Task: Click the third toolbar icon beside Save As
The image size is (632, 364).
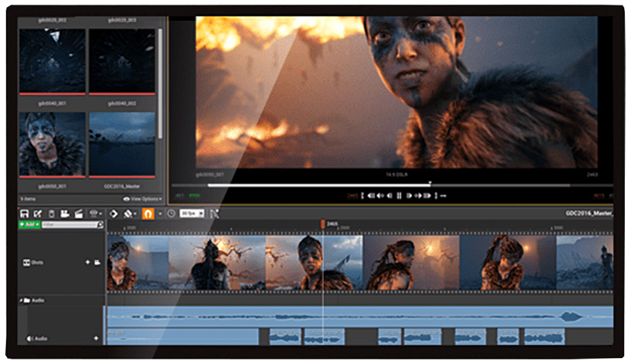Action: coord(51,214)
